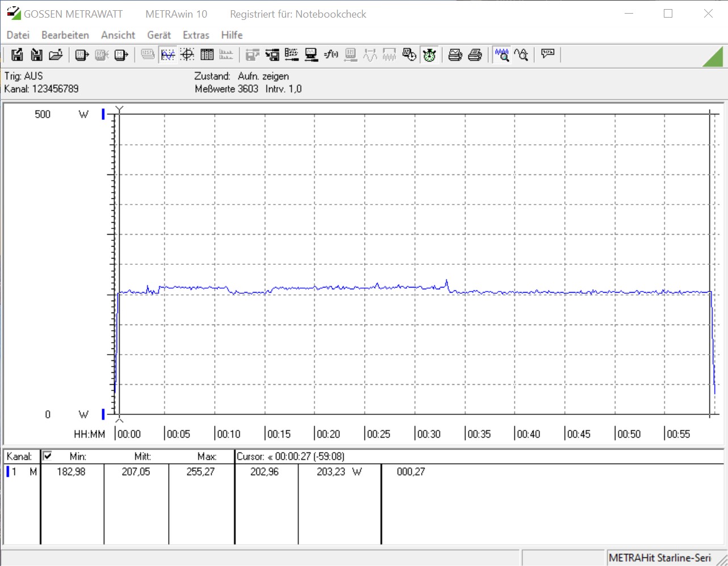Select the Y-t line graph view icon
The height and width of the screenshot is (566, 728).
click(168, 55)
